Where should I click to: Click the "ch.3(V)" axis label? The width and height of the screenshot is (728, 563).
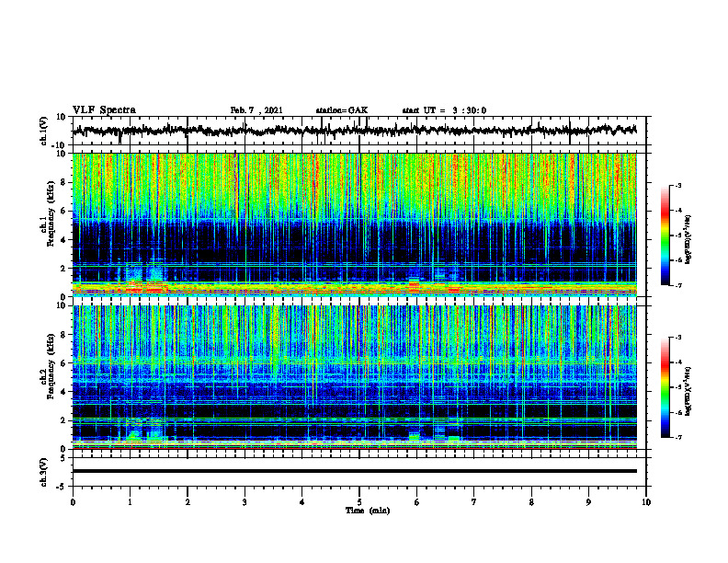43,472
